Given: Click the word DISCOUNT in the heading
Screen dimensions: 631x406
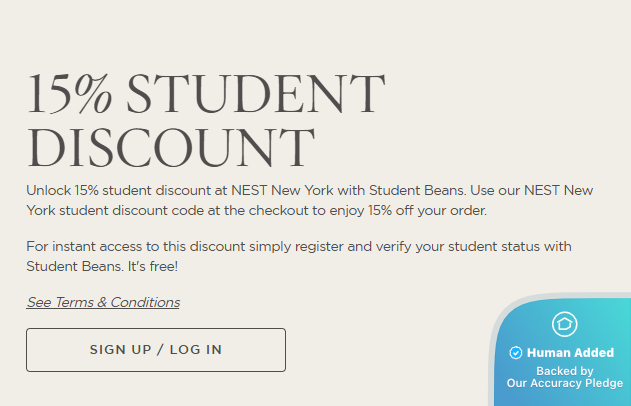Looking at the screenshot, I should tap(170, 148).
